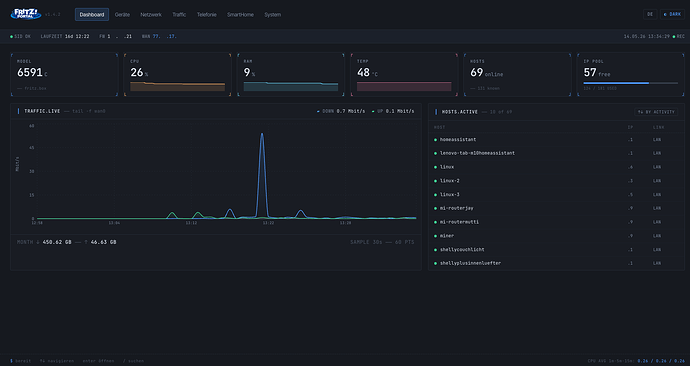690x366 pixels.
Task: Click the date and time 14.05.26 readout
Action: click(x=646, y=37)
